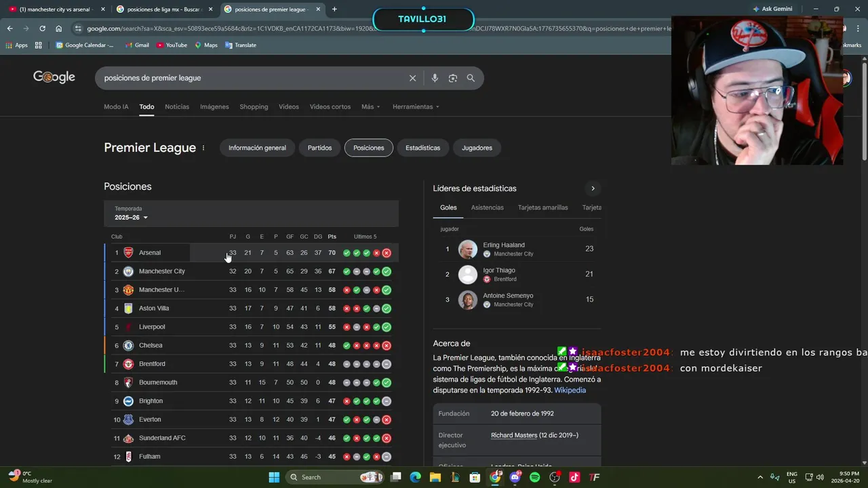
Task: Click the Información general chip
Action: (257, 148)
